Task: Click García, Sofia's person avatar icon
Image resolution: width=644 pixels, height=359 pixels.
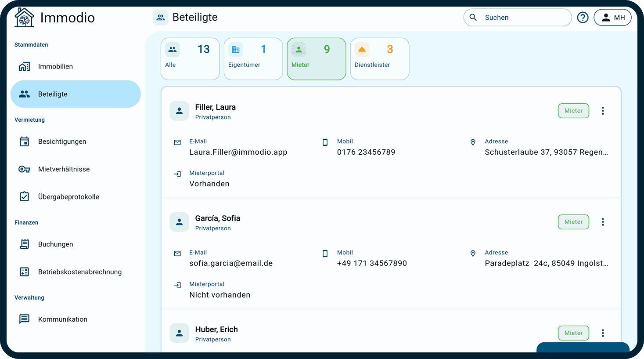Action: click(179, 222)
